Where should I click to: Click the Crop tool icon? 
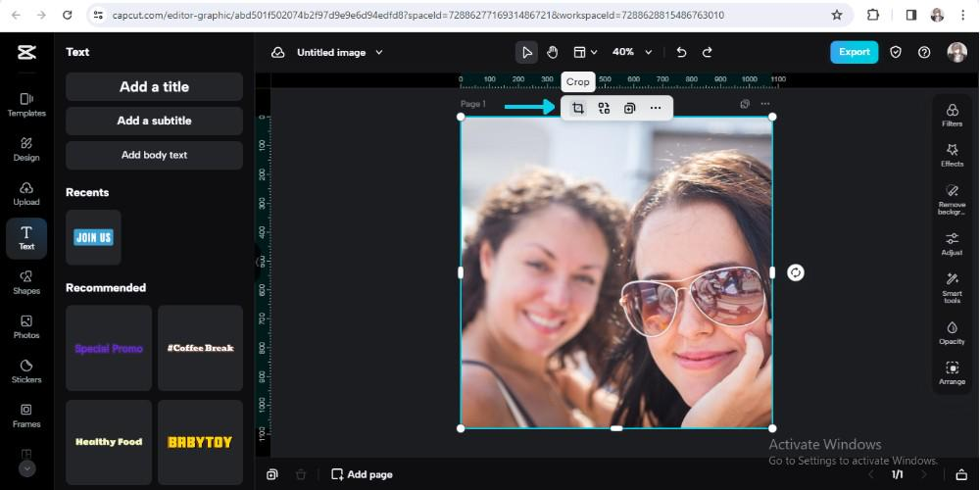click(x=578, y=108)
